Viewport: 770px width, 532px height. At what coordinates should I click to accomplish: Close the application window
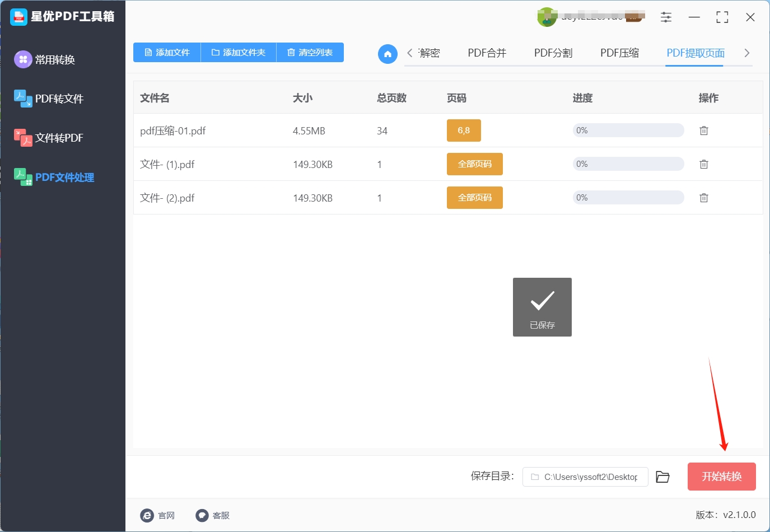point(750,17)
